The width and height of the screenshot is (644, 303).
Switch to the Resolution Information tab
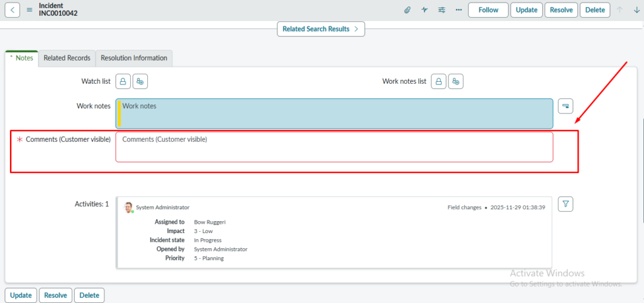coord(134,58)
